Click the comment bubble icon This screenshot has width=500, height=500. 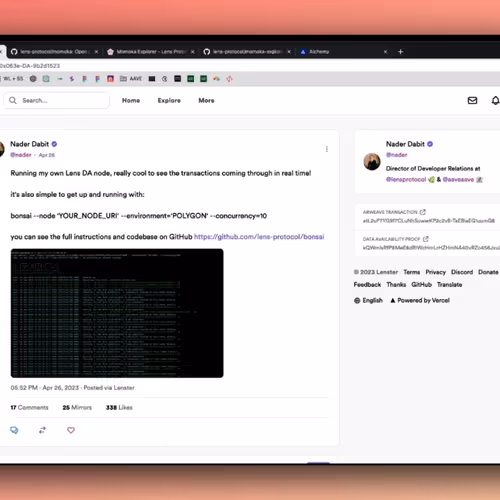point(14,430)
